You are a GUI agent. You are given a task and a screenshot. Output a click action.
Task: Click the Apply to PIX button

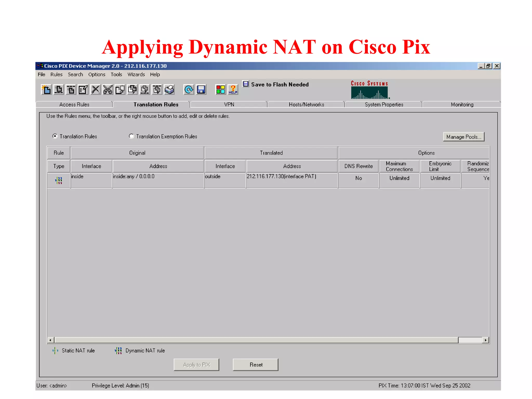pyautogui.click(x=196, y=365)
